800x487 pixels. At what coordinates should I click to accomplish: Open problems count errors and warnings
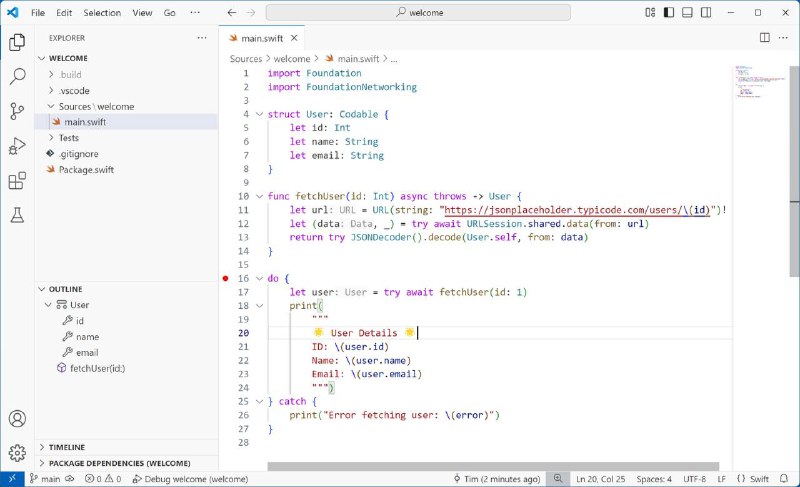point(103,479)
